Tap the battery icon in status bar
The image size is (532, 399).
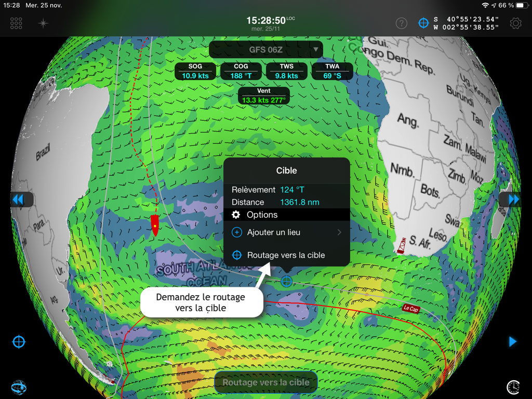click(x=522, y=5)
